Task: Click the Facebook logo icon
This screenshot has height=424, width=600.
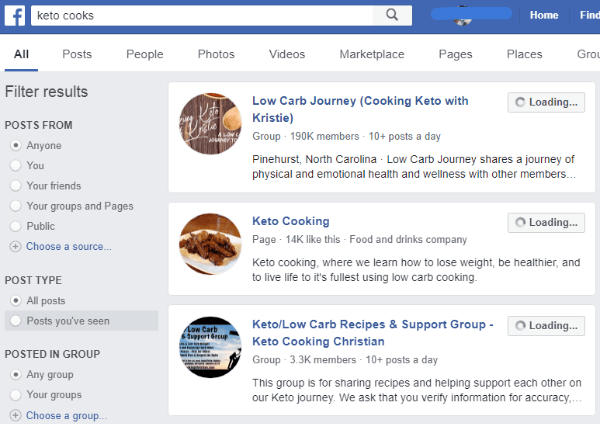Action: point(15,16)
